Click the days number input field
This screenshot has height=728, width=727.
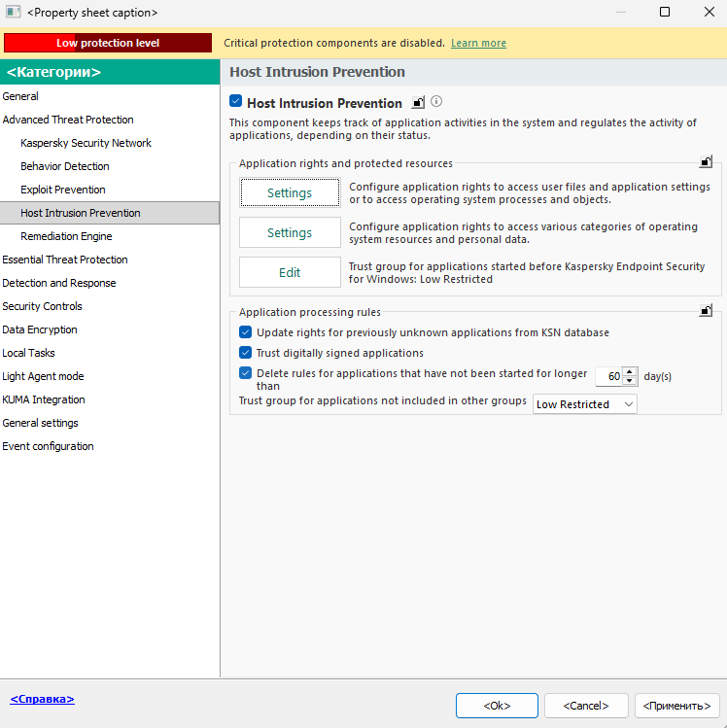(x=608, y=376)
